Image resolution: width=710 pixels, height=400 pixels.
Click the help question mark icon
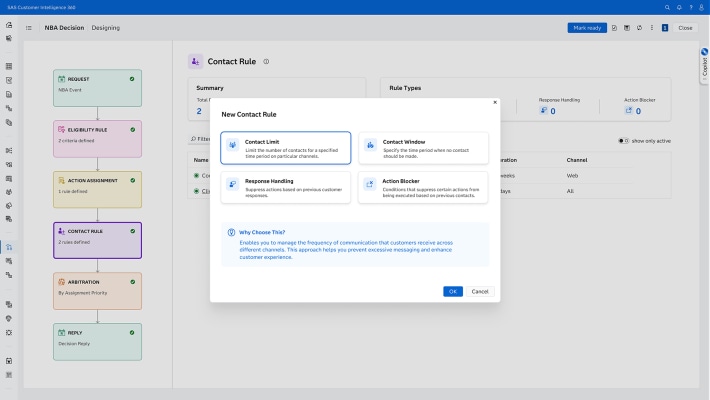[x=690, y=7]
